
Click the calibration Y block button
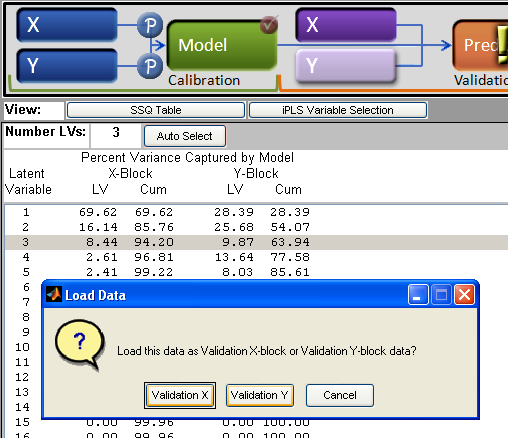[67, 66]
